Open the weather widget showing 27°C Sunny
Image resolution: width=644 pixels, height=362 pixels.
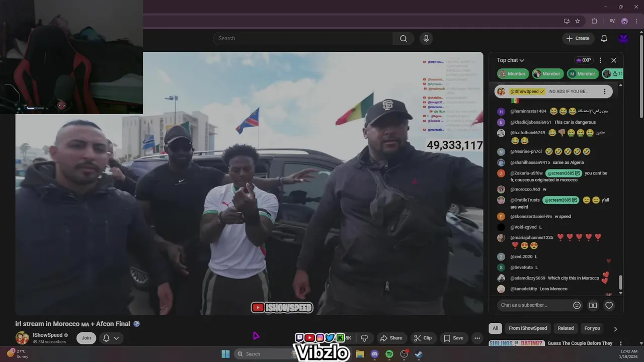point(18,354)
